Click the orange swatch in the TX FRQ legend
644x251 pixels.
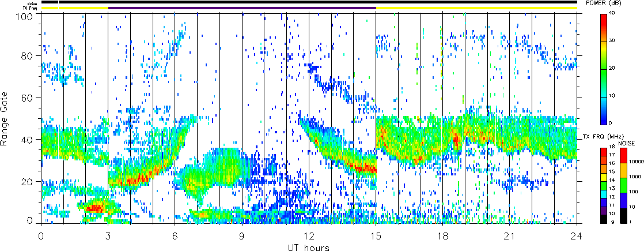click(604, 168)
